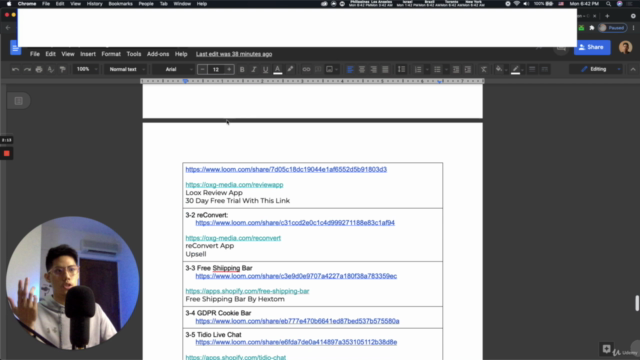Open table cell background fill color

pos(499,69)
